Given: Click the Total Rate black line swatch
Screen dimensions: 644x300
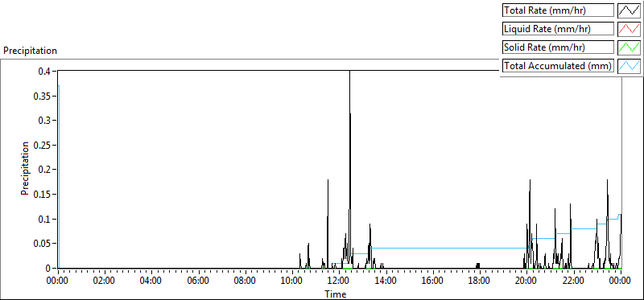Looking at the screenshot, I should [x=630, y=10].
